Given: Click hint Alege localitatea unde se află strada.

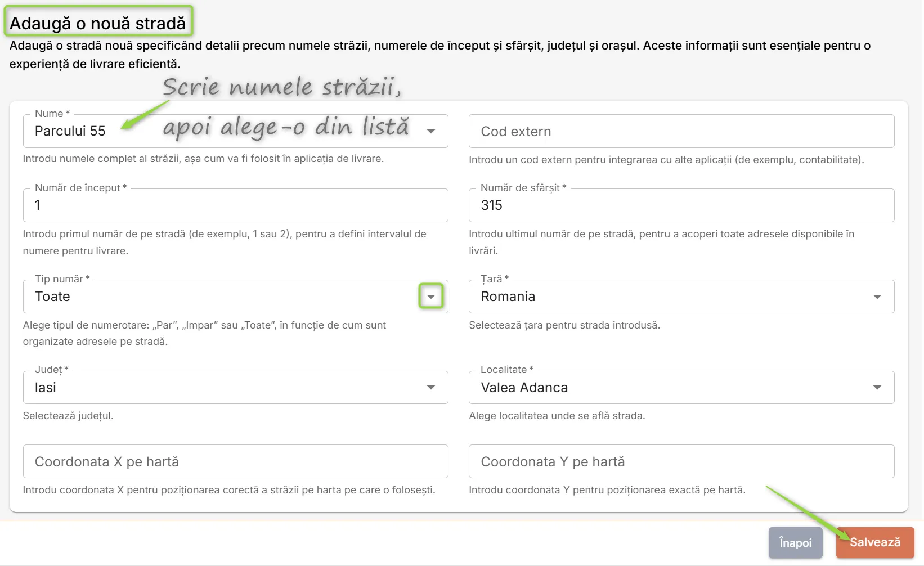Looking at the screenshot, I should tap(557, 416).
